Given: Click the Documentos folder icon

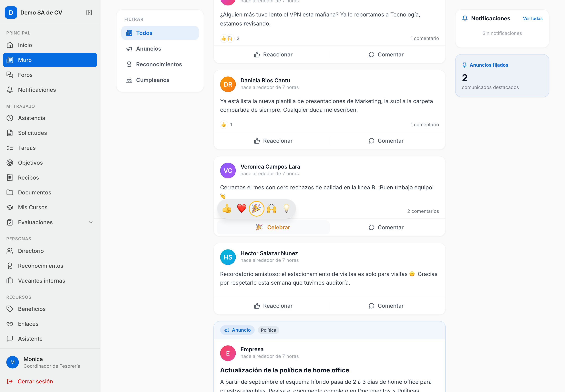Looking at the screenshot, I should (x=10, y=192).
